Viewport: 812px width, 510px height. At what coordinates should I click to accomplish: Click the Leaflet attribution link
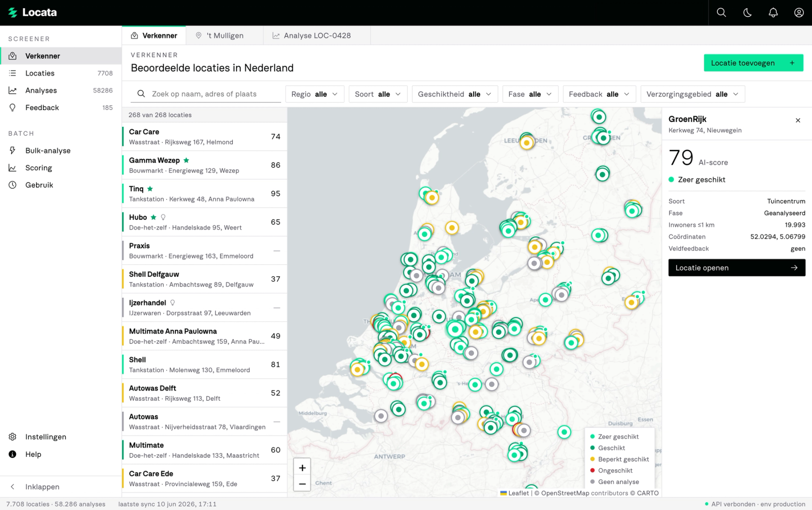coord(515,493)
